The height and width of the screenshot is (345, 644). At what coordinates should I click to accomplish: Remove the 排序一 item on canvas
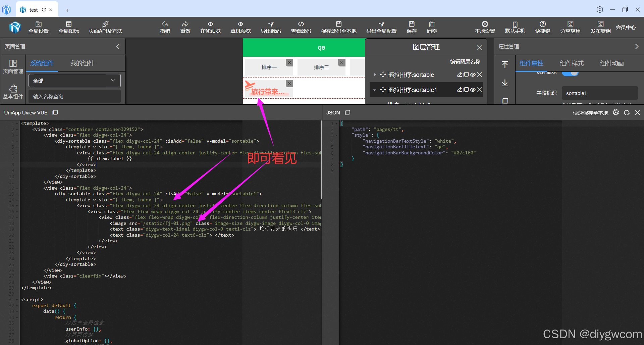click(289, 62)
